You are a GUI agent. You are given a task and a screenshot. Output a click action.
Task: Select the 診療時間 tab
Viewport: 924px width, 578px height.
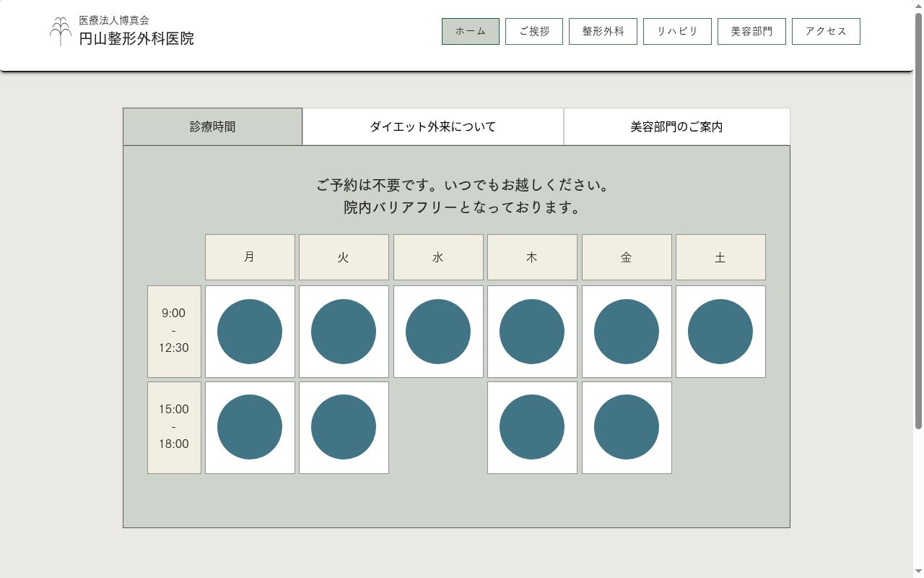[213, 126]
